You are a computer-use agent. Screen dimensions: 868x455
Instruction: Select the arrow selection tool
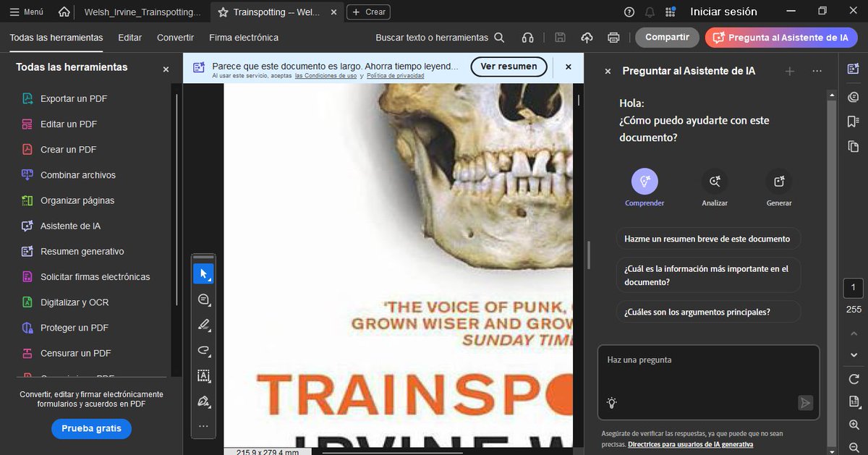point(203,274)
